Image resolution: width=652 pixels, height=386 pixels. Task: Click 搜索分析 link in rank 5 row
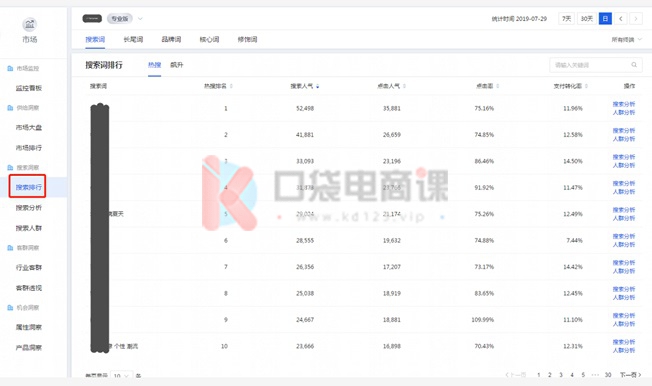624,210
